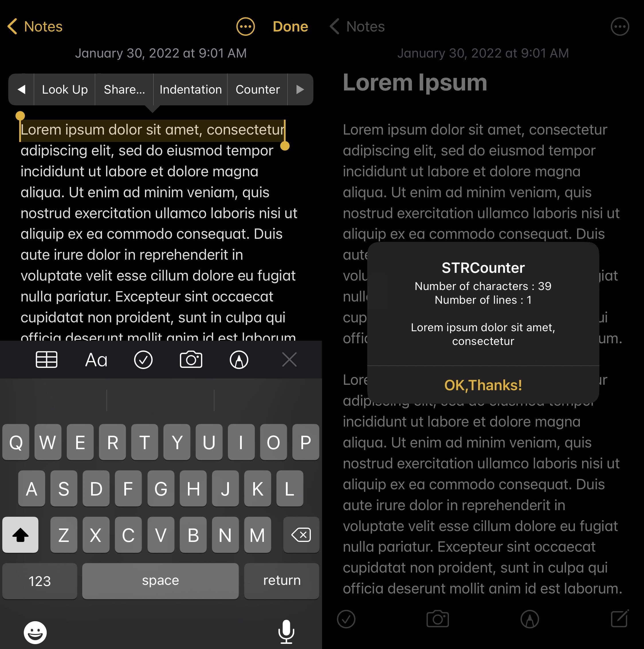The image size is (644, 649).
Task: Tap the Notes back navigation link
Action: tap(33, 25)
